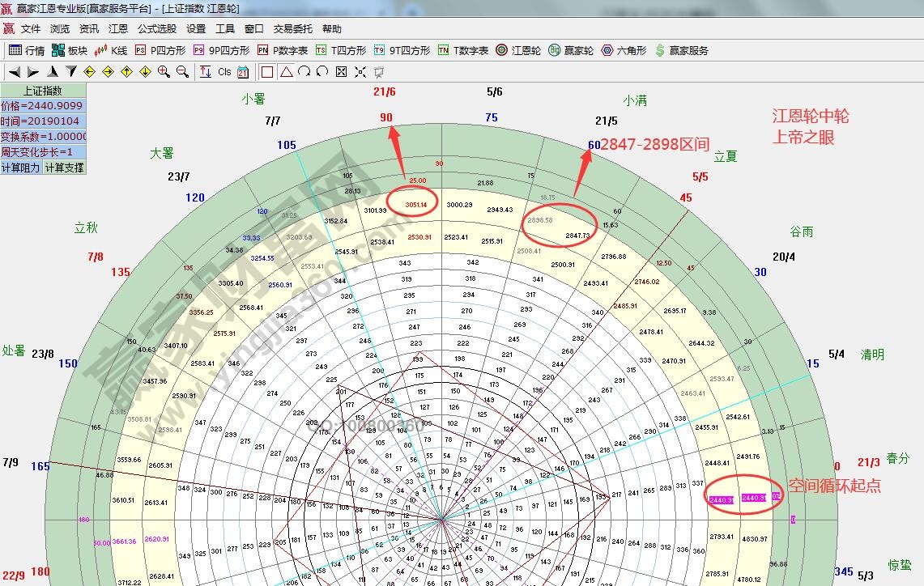The image size is (924, 586).
Task: Click the 价格 price value field
Action: pyautogui.click(x=40, y=104)
